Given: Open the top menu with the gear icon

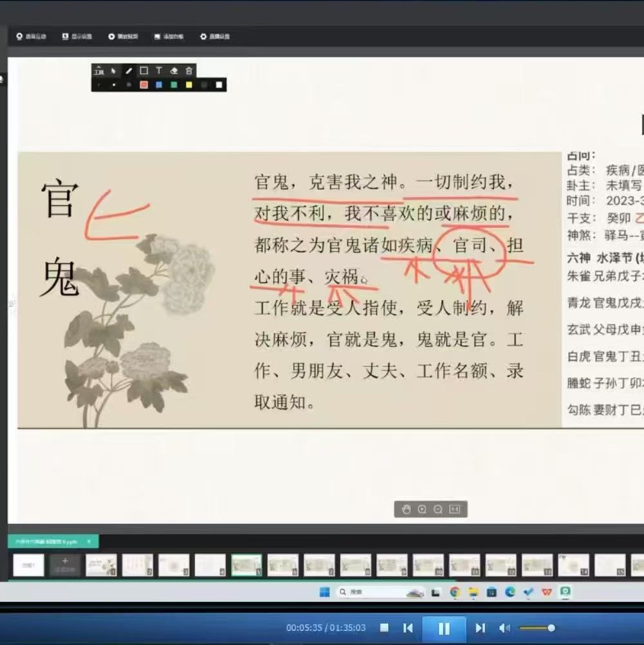Looking at the screenshot, I should pos(215,37).
